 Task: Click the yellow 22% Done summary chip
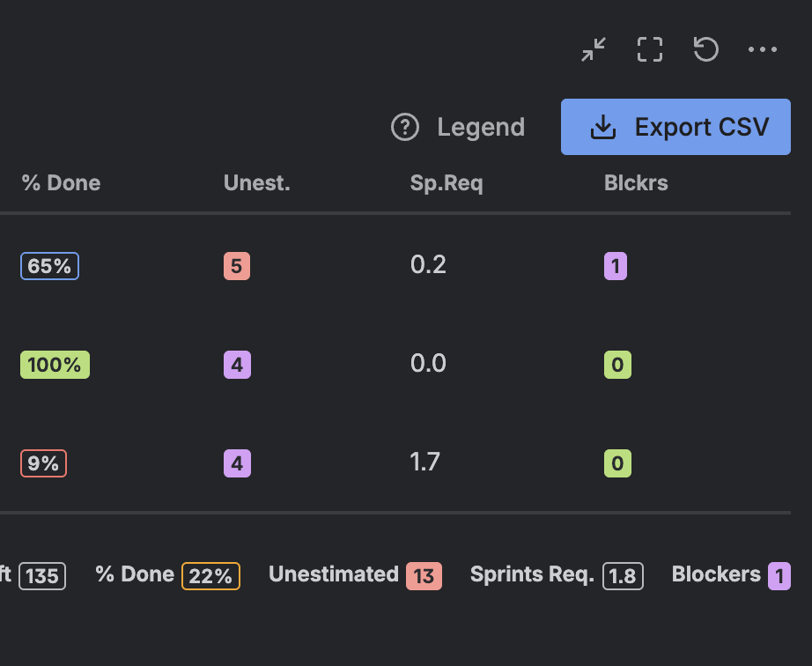pos(211,574)
